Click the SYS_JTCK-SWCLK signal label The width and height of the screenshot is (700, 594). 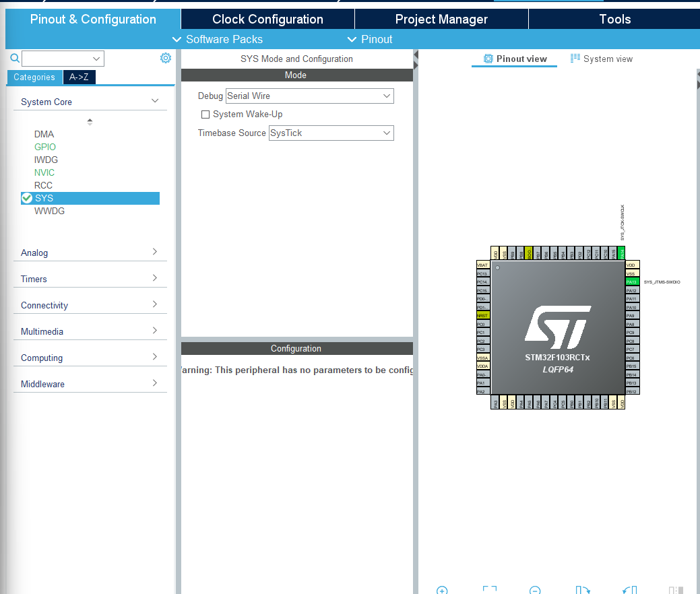(x=623, y=222)
